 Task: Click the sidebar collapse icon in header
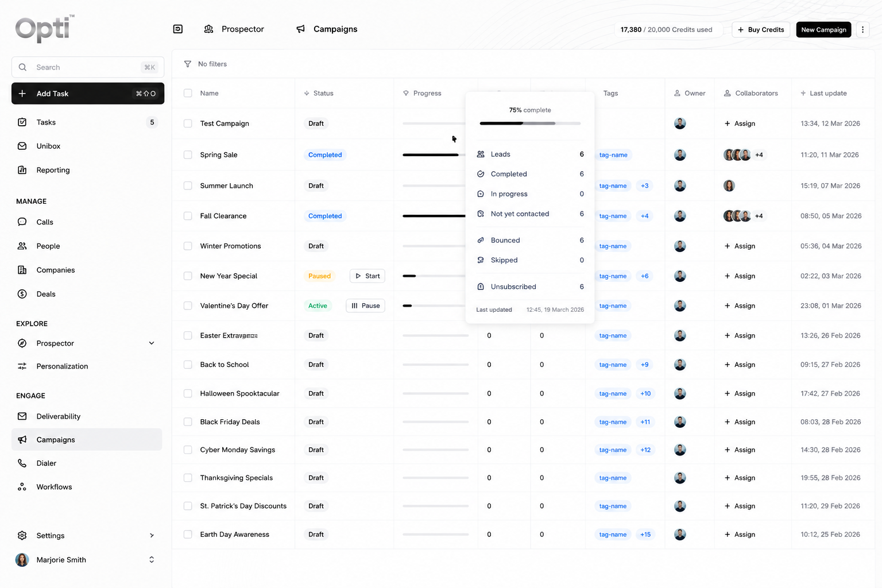[x=178, y=29]
